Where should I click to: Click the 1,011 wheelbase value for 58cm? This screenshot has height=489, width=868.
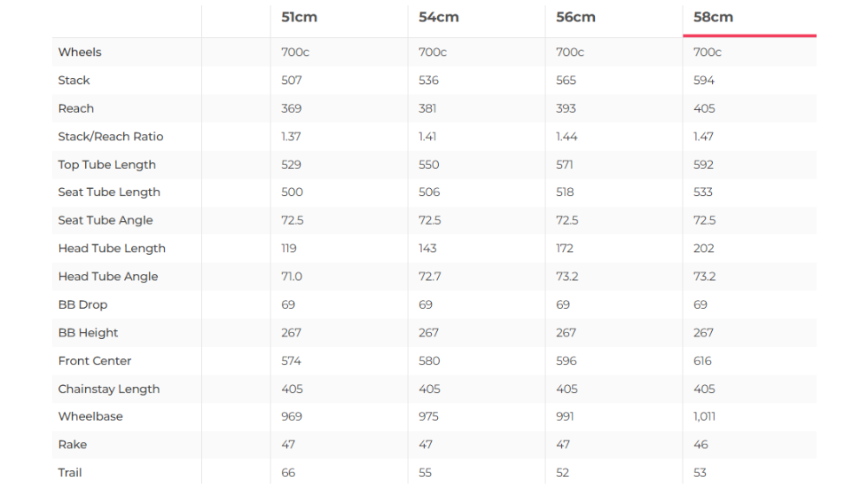tap(705, 416)
